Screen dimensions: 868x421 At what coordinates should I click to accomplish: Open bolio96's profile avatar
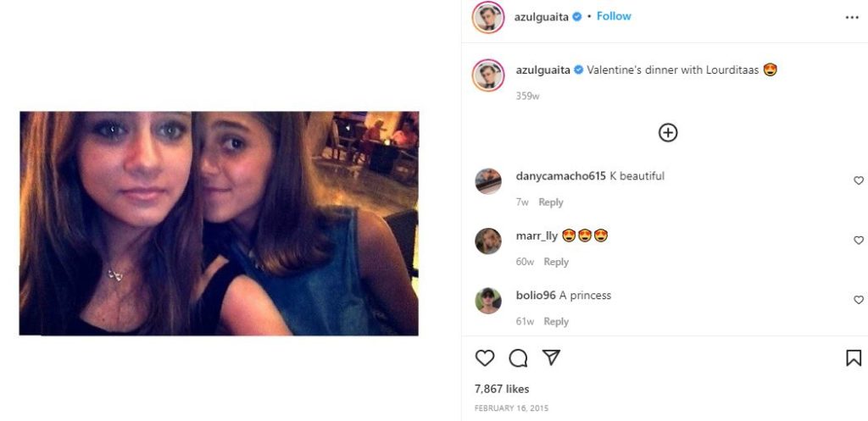coord(488,301)
